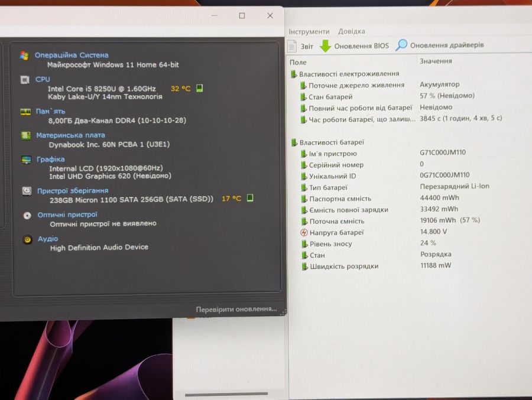Image resolution: width=532 pixels, height=400 pixels.
Task: Click the Dynabook Inc. 60N PCBA text
Action: point(109,145)
